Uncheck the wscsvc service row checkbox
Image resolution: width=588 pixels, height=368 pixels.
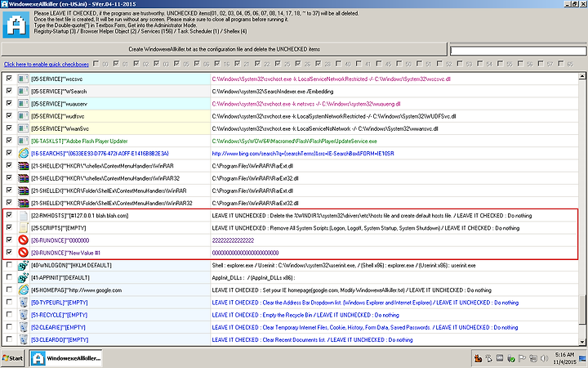click(x=9, y=79)
